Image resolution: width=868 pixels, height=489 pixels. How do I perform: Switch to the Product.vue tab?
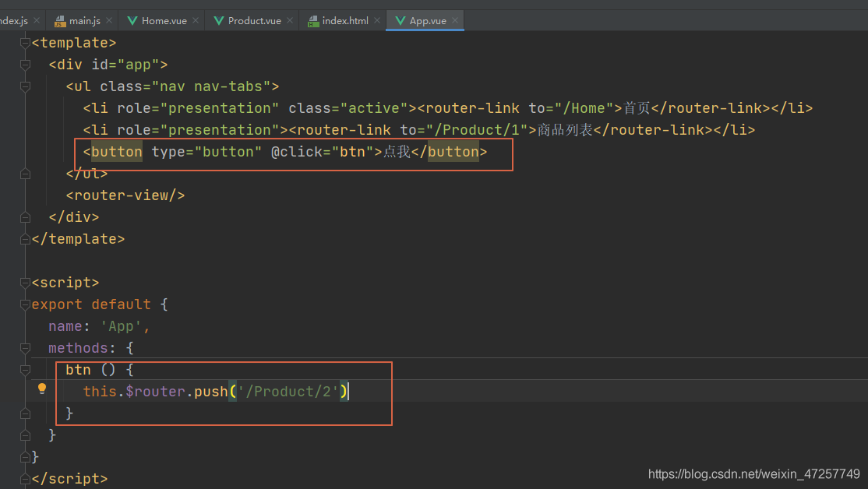coord(254,20)
